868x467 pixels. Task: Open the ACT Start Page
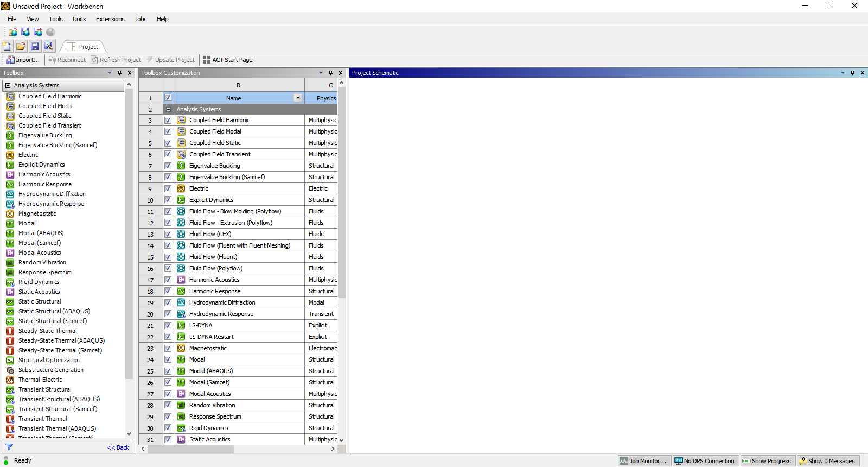228,60
